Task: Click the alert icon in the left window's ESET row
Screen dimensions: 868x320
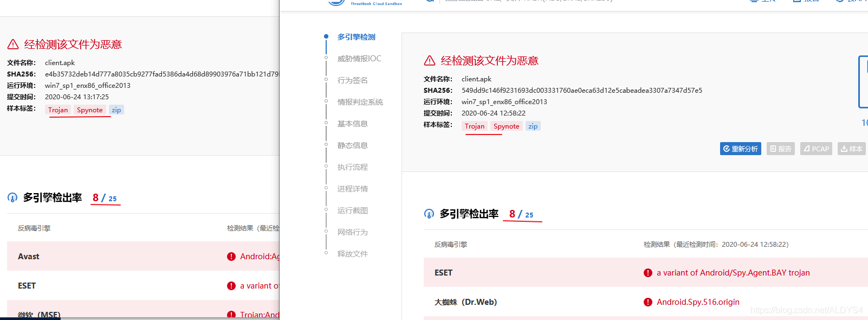Action: pos(231,286)
